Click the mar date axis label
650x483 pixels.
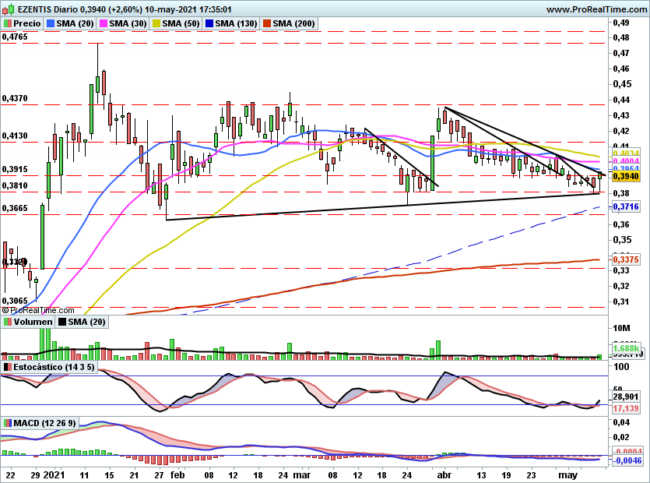point(301,475)
